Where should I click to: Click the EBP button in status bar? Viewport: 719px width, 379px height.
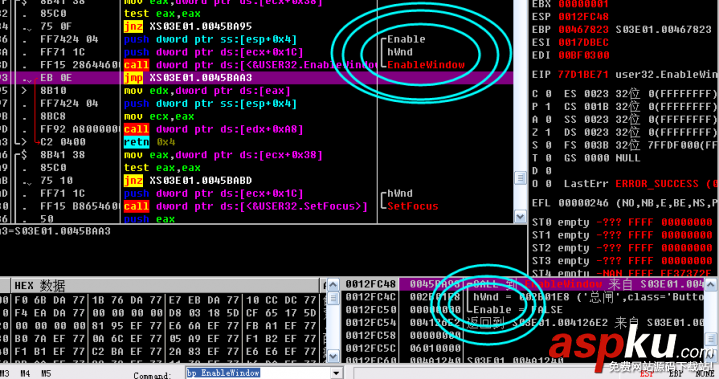point(676,374)
